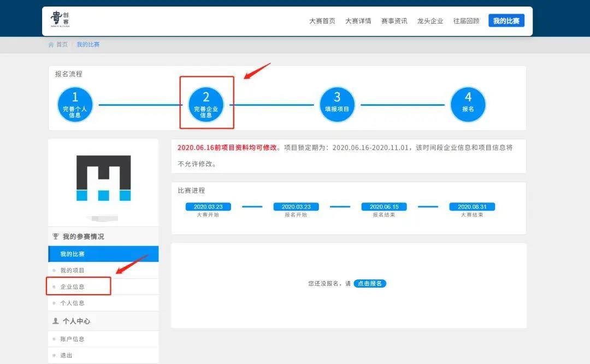
Task: Open 企业信息 in sidebar
Action: point(73,287)
